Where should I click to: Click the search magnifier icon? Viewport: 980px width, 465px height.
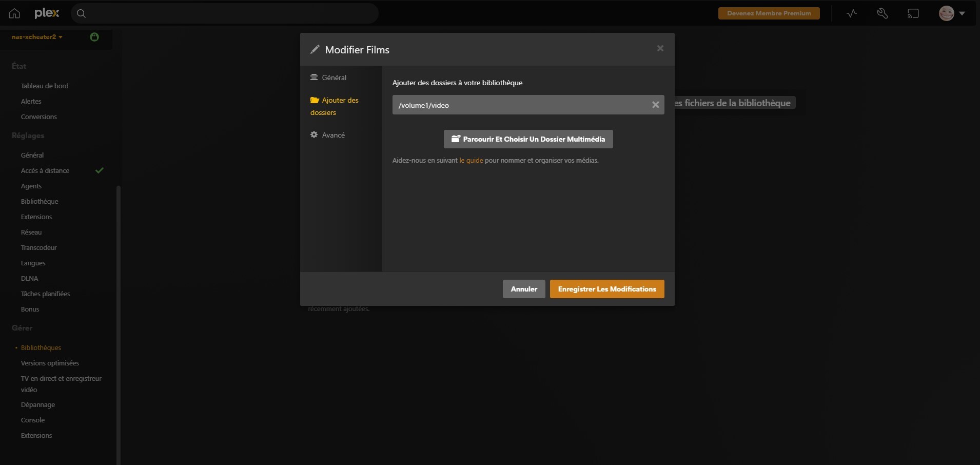81,14
